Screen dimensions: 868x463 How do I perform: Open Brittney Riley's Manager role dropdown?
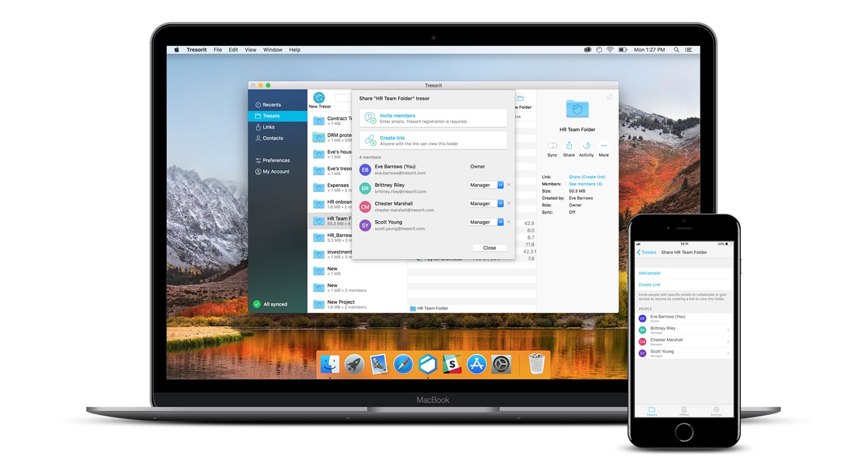click(486, 185)
